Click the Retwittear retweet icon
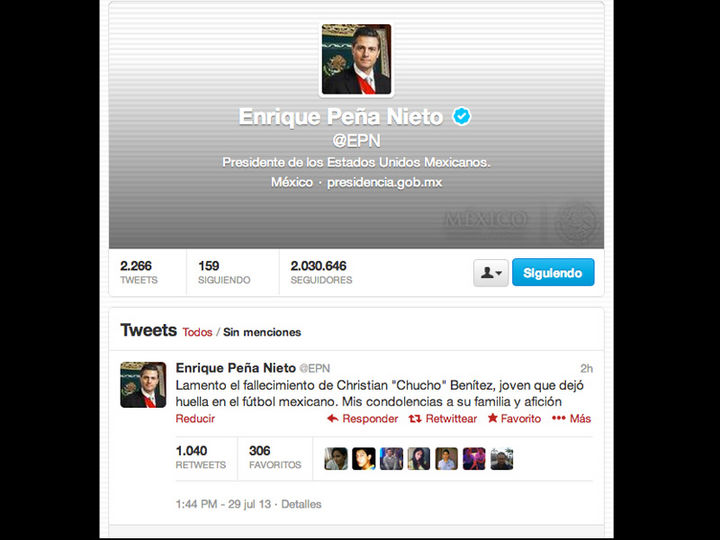 pos(415,418)
